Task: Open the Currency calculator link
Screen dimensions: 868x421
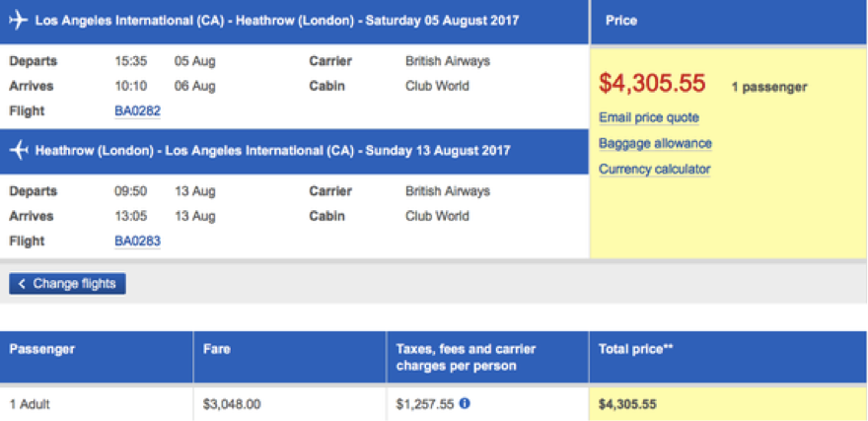Action: 654,170
